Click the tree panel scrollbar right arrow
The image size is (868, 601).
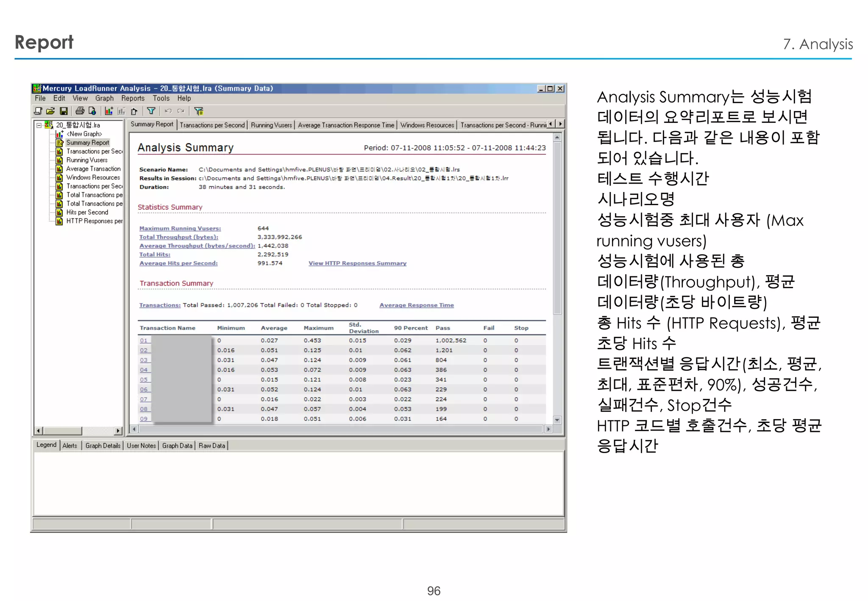(118, 431)
